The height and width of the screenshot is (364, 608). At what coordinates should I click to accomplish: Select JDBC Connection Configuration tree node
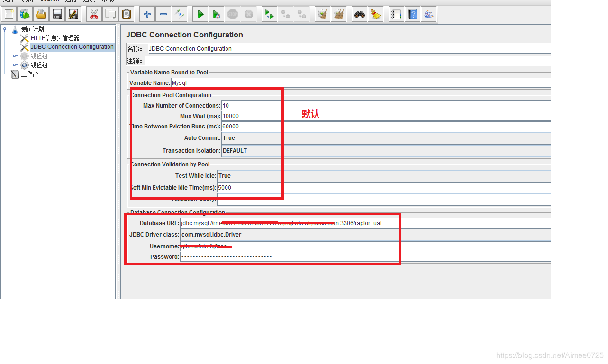coord(72,47)
